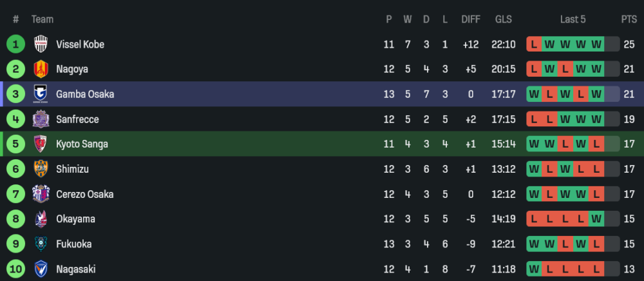Click the Vissel Kobe club crest

[41, 44]
